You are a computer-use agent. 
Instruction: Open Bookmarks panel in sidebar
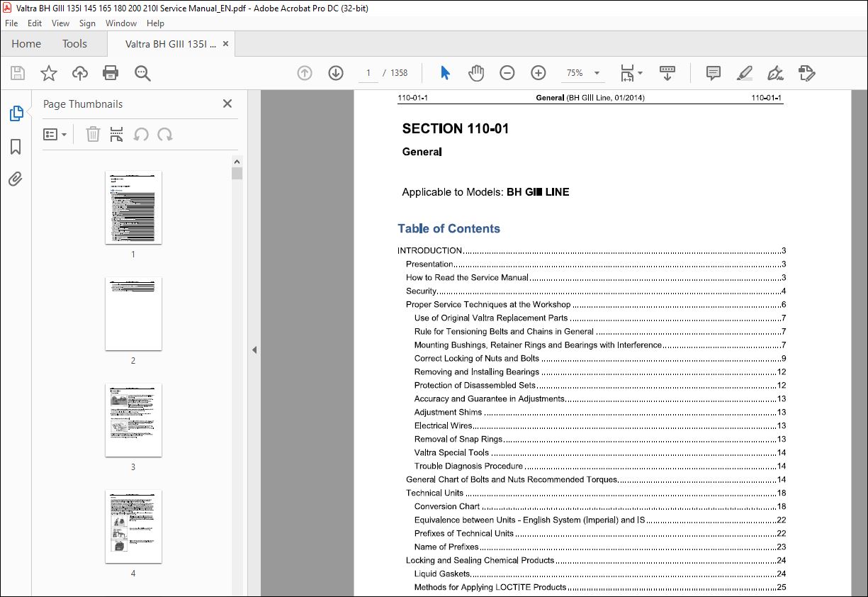click(16, 147)
